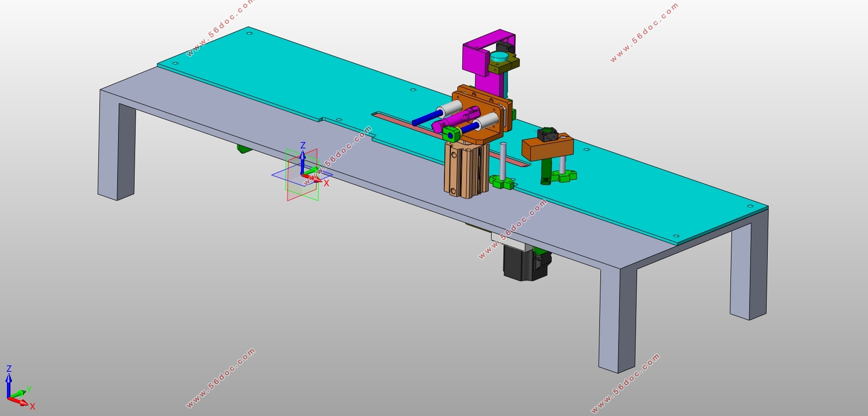Select the green clamp block with blue center
The height and width of the screenshot is (416, 868).
tap(451, 135)
